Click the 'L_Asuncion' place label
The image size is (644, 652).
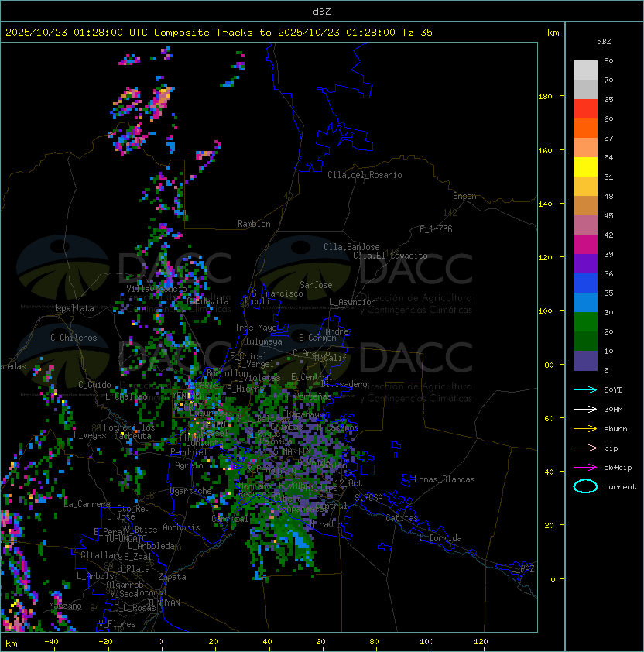[x=352, y=302]
